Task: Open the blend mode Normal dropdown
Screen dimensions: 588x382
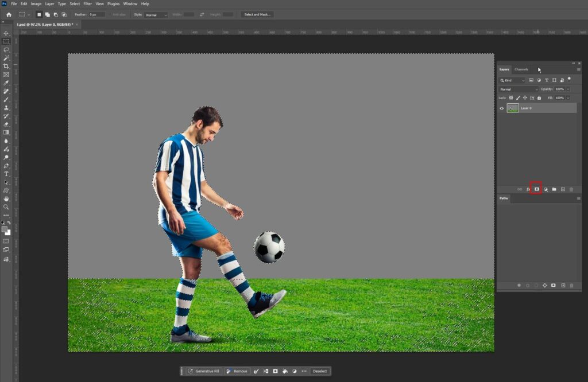Action: click(519, 89)
